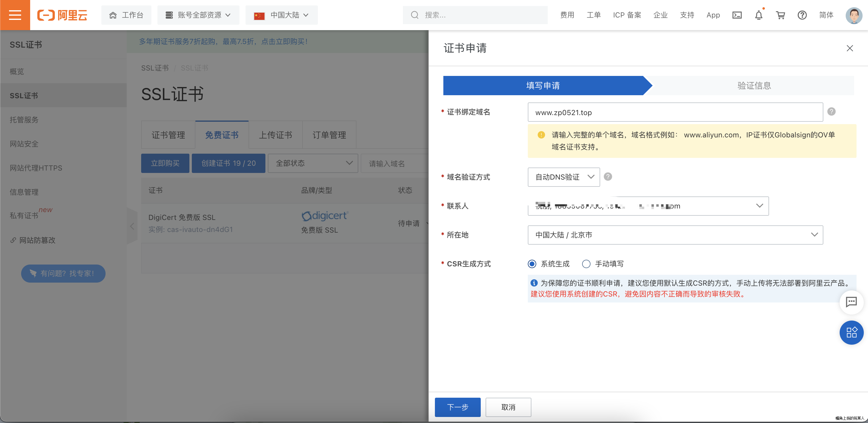Switch to the Certificate Management tab
Image resolution: width=868 pixels, height=423 pixels.
tap(168, 135)
